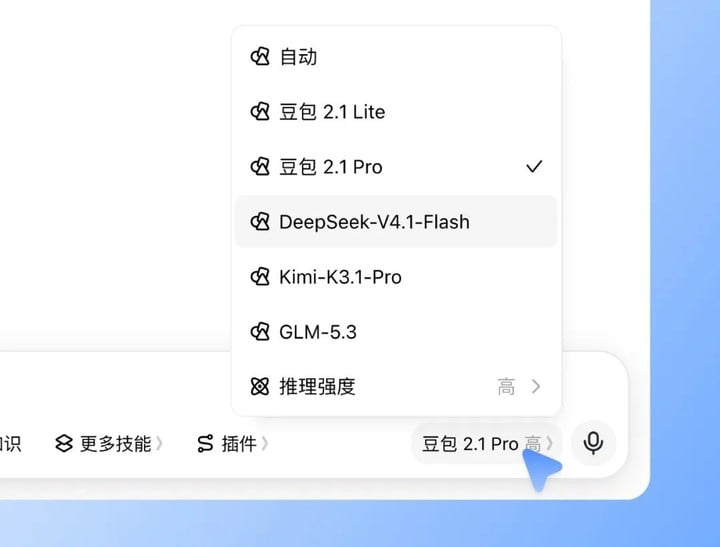The image size is (720, 547).
Task: Click the icon beside 自动 option
Action: [x=260, y=57]
